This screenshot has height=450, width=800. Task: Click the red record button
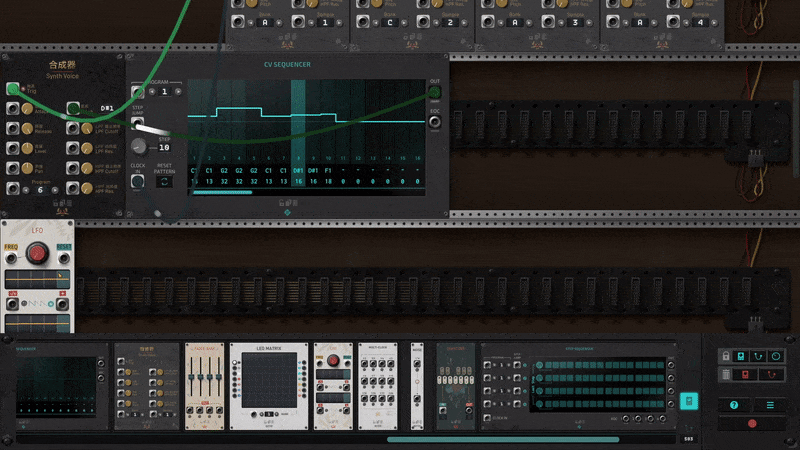pos(752,423)
